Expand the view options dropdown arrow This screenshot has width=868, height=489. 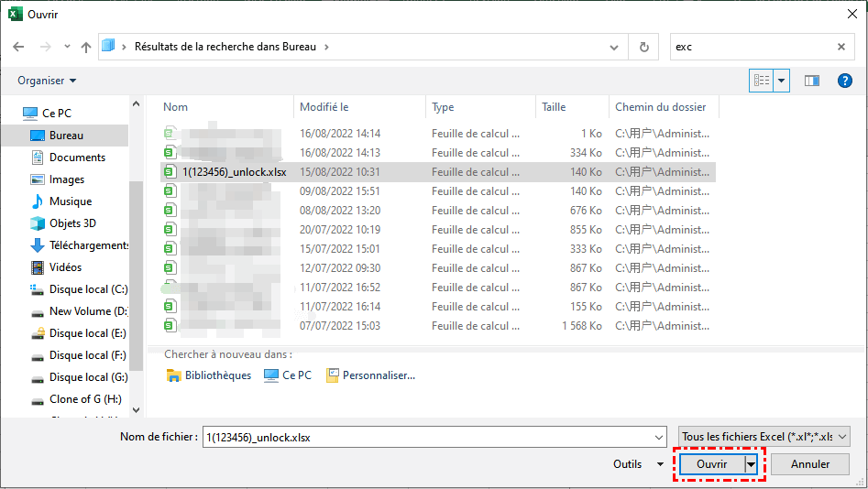point(782,81)
